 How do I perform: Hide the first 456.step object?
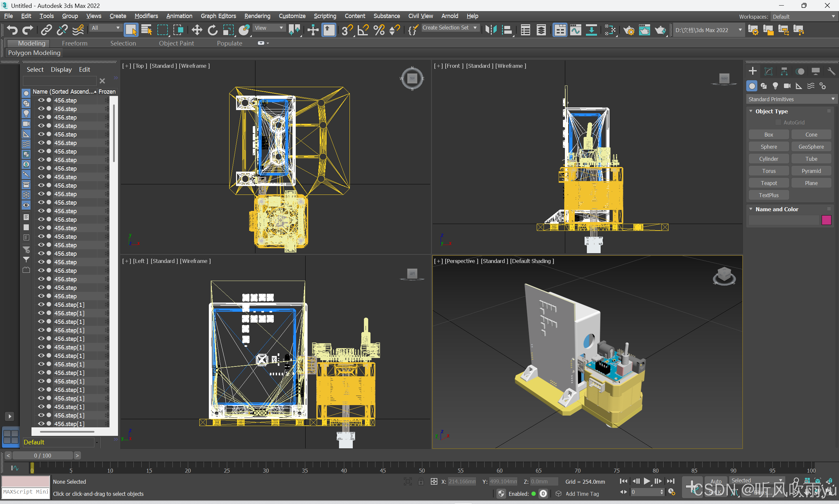(41, 100)
